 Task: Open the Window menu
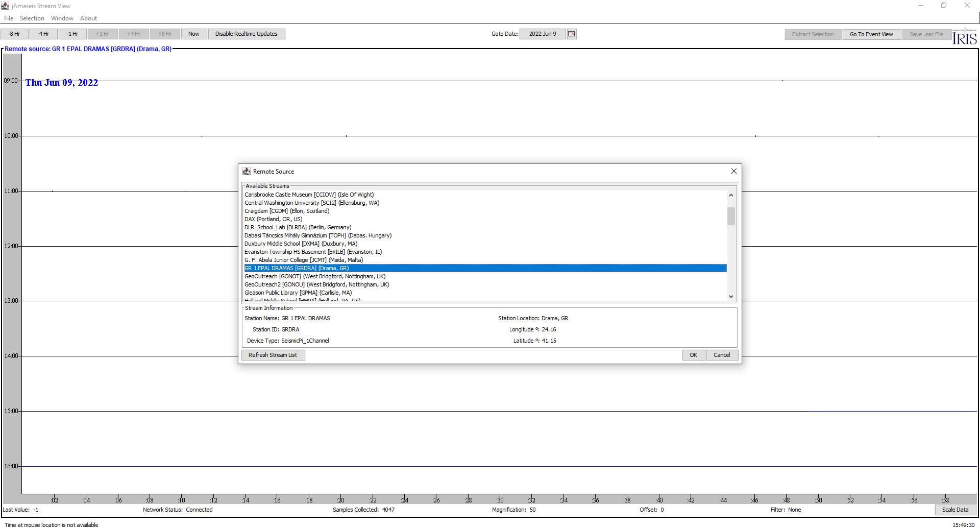pos(62,18)
